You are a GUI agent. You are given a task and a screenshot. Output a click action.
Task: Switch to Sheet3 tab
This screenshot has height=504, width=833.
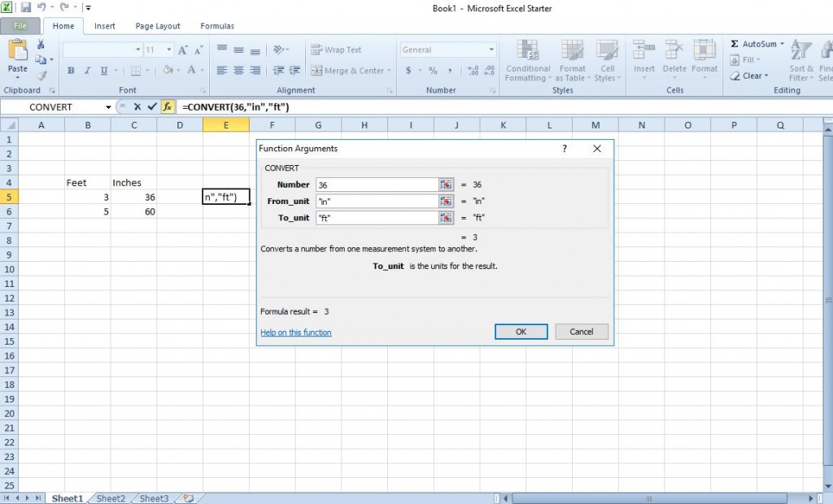(x=154, y=498)
